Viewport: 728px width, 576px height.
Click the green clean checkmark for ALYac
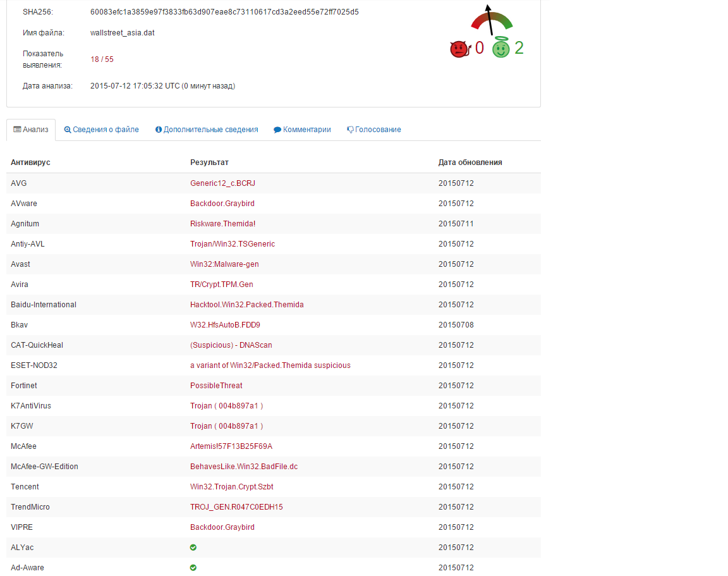193,547
